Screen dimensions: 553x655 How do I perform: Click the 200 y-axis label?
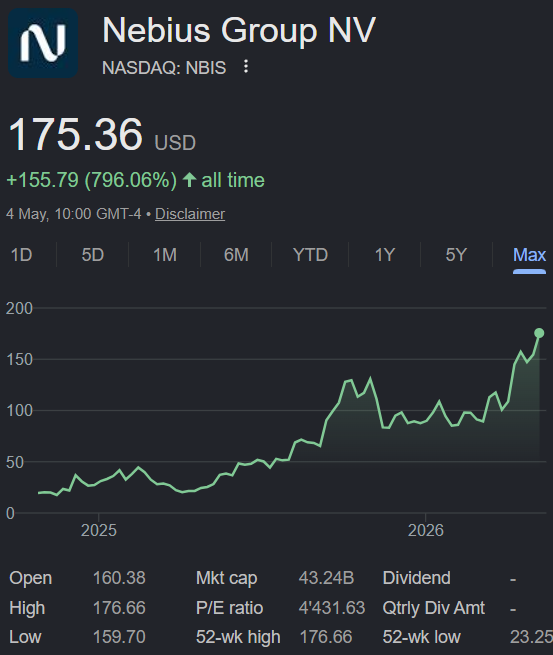[19, 308]
